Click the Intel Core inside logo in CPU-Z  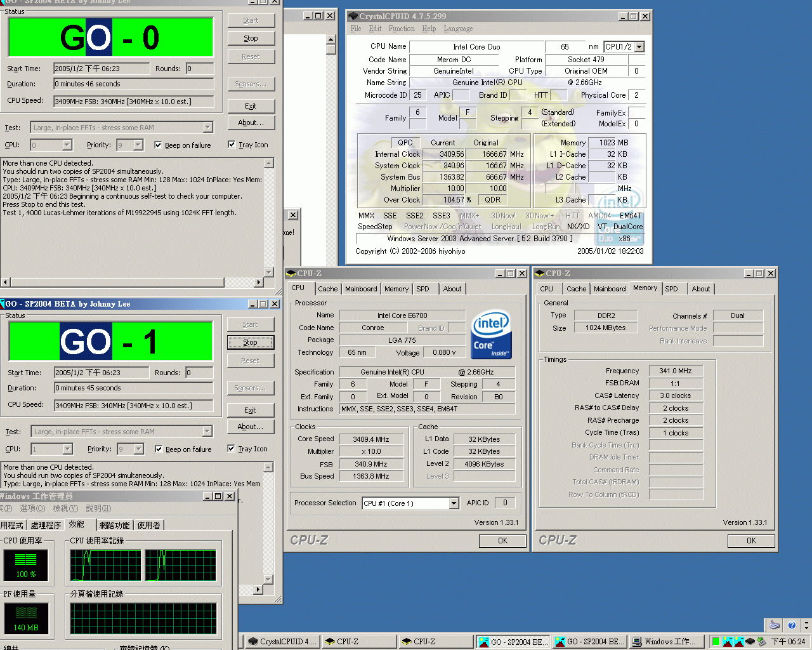[491, 334]
